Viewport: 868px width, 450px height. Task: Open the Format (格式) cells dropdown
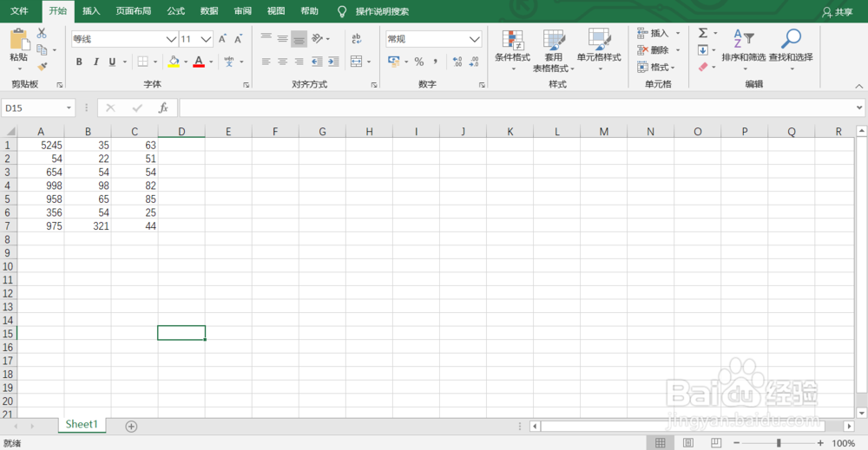pos(656,68)
